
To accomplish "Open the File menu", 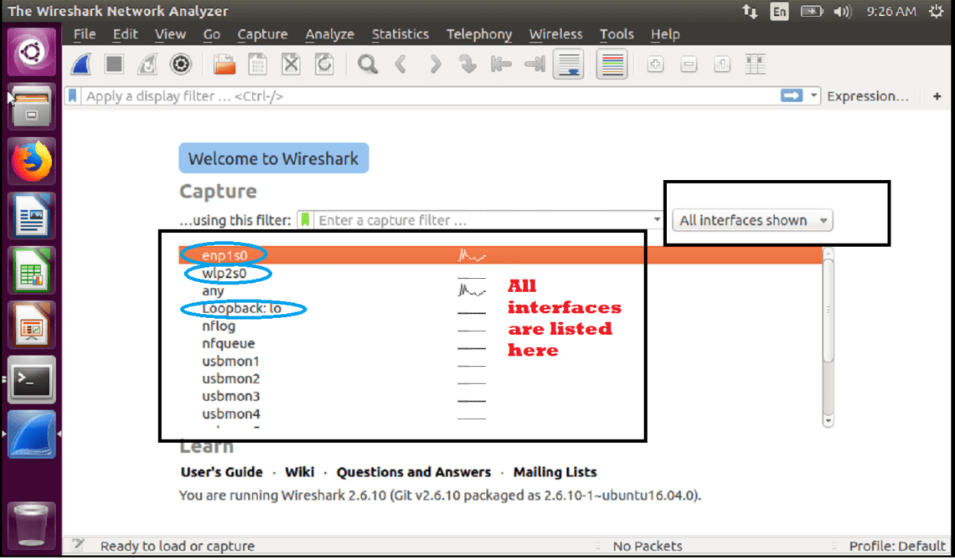I will point(84,34).
